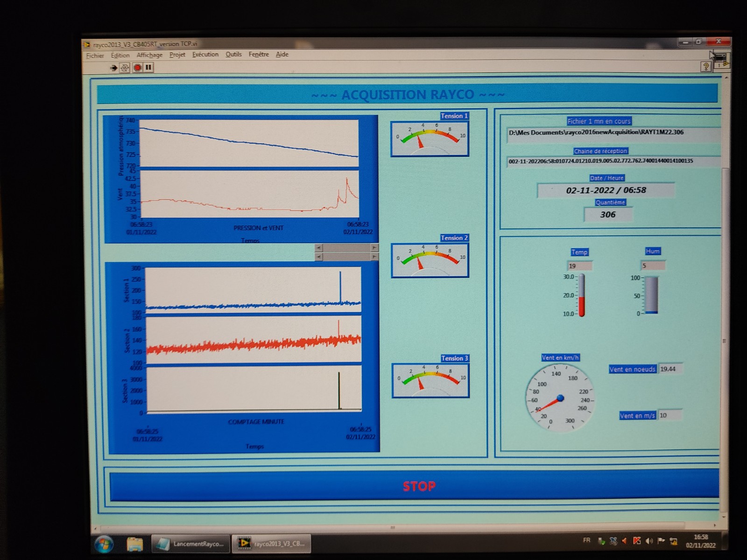The image size is (747, 560).
Task: Click the Run arrow in the toolbar
Action: pos(113,68)
